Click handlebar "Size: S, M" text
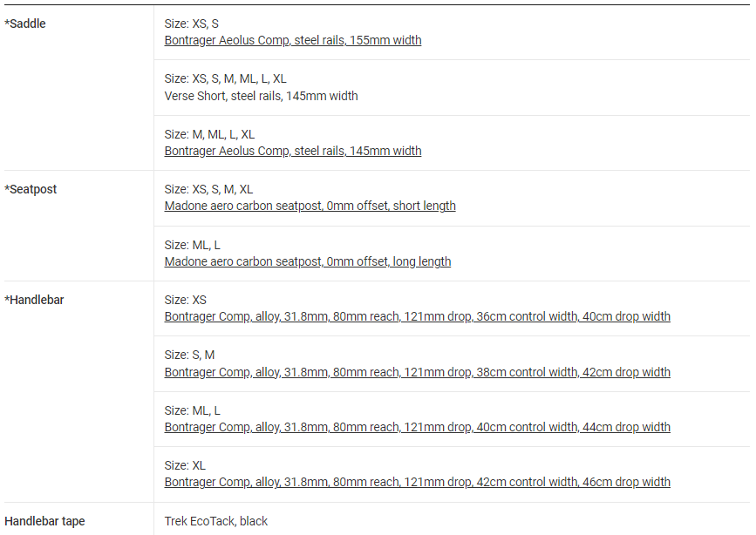 click(189, 355)
